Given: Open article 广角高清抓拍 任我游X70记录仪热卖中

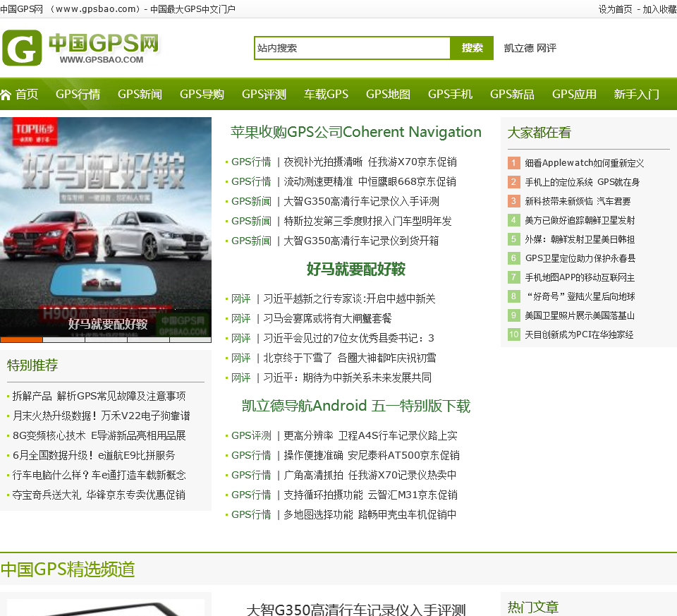Looking at the screenshot, I should coord(370,476).
